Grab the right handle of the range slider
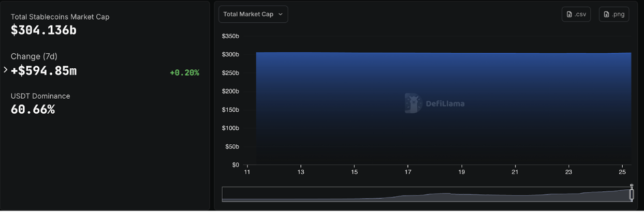Viewport: 644px width, 212px height. click(632, 194)
